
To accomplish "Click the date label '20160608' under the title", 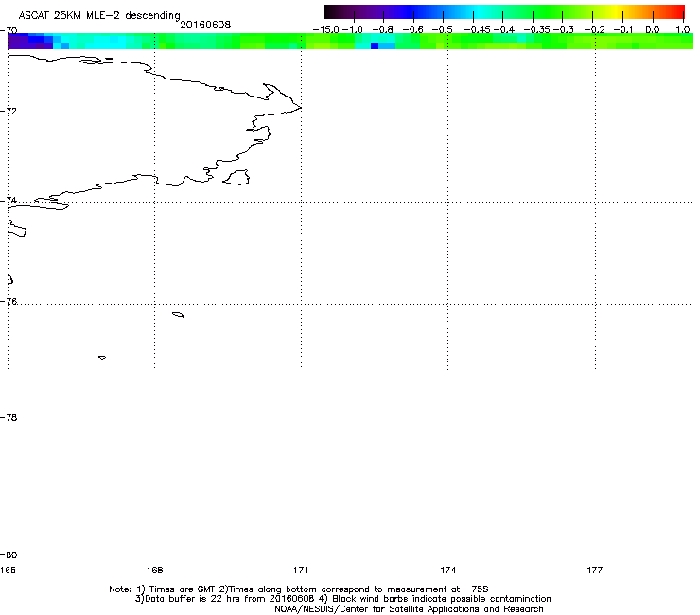I will [205, 25].
